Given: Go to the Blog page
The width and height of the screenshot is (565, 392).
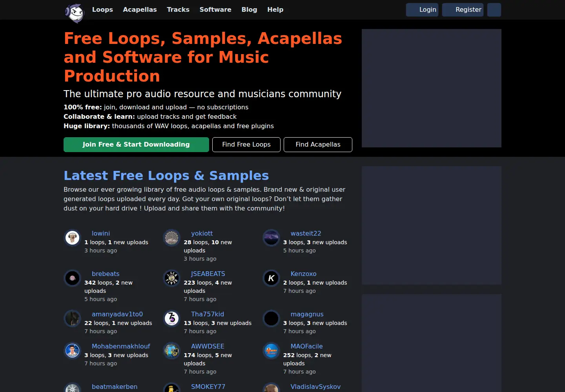Looking at the screenshot, I should pyautogui.click(x=249, y=9).
